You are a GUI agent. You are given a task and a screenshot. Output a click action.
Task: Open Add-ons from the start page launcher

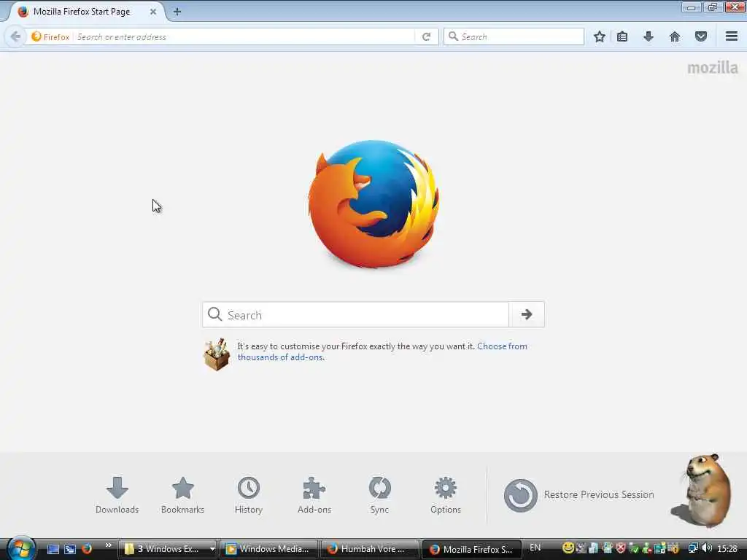pyautogui.click(x=314, y=495)
